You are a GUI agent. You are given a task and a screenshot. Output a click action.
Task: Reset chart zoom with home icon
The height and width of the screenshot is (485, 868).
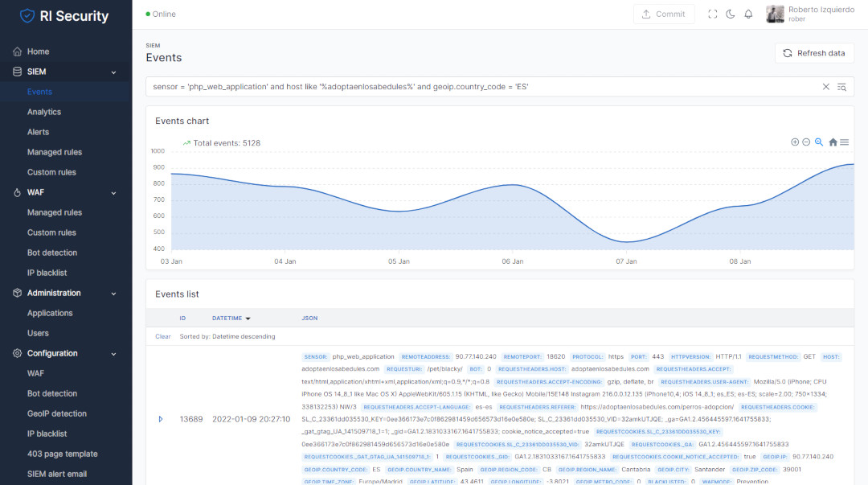point(833,142)
